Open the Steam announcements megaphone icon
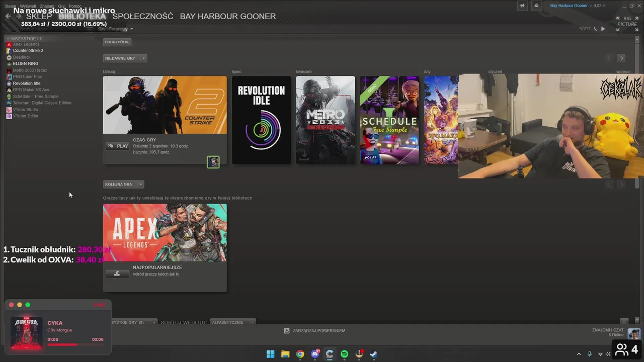Viewport: 644px width, 362px height. [x=523, y=6]
